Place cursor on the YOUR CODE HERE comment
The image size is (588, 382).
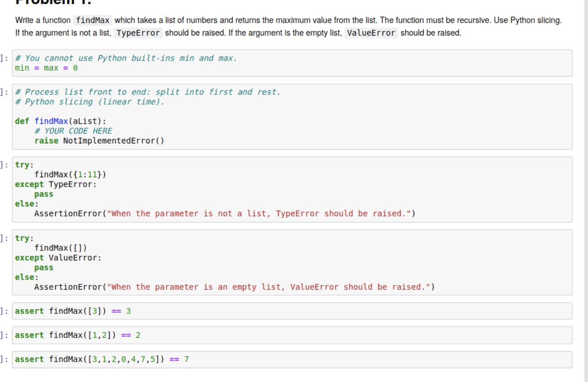[73, 130]
